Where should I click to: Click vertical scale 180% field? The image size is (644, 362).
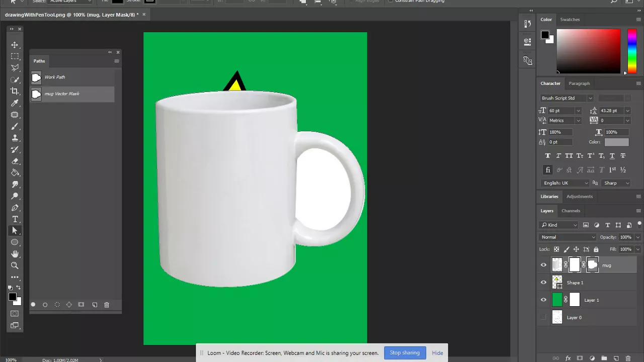click(561, 132)
